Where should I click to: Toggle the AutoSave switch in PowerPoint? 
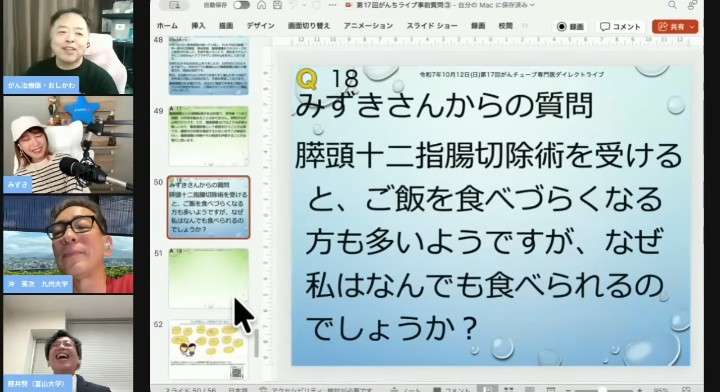241,5
